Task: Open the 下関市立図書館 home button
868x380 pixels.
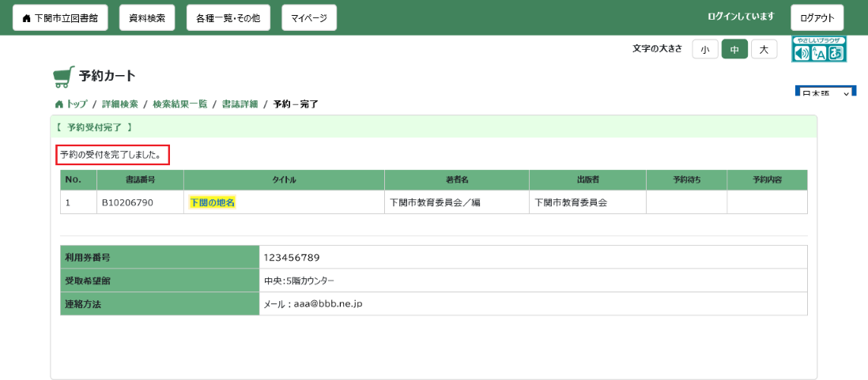Action: click(x=60, y=18)
